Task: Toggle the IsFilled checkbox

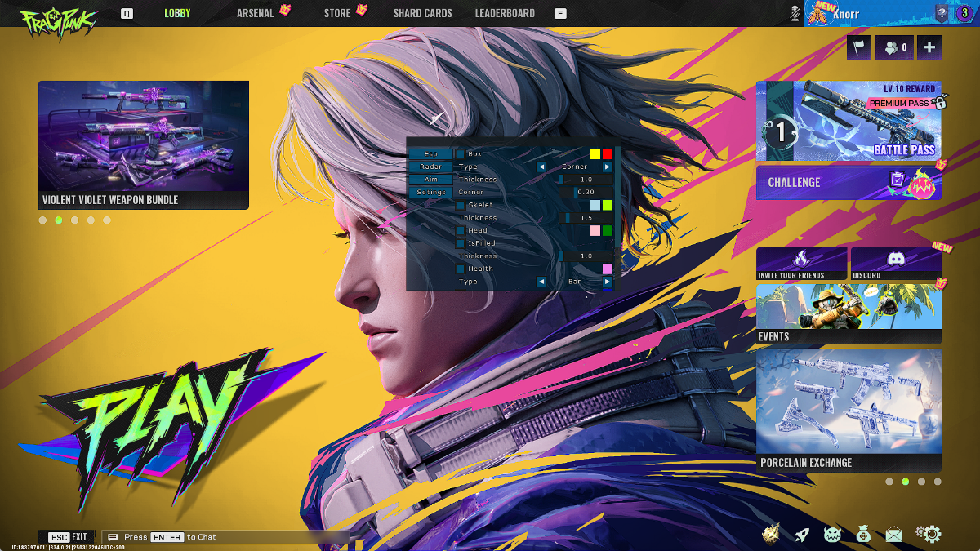Action: [x=461, y=243]
